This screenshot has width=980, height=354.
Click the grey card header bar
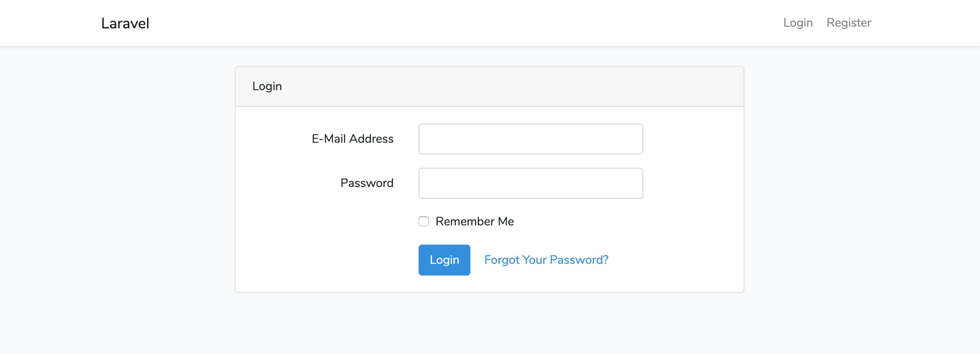[490, 86]
